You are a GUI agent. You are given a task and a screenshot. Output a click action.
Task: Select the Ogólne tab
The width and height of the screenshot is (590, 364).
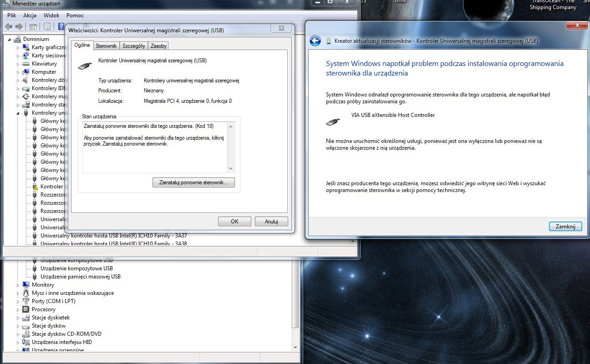pyautogui.click(x=82, y=45)
